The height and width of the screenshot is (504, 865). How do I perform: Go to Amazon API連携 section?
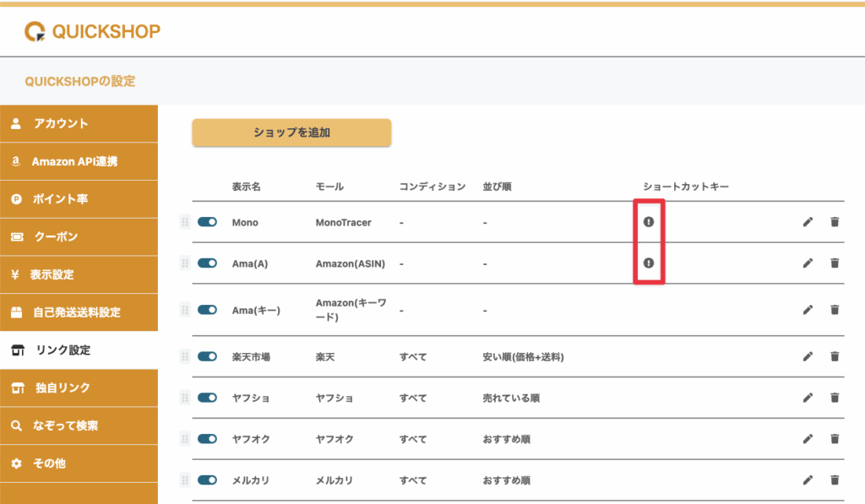(x=79, y=161)
